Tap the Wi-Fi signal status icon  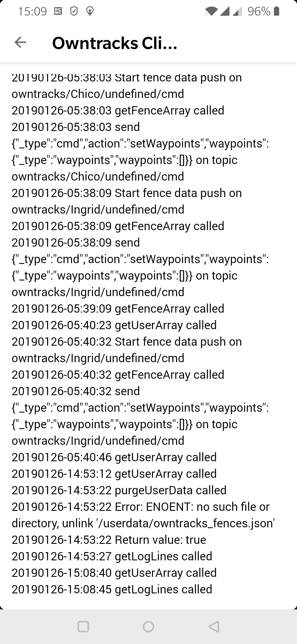coord(211,11)
